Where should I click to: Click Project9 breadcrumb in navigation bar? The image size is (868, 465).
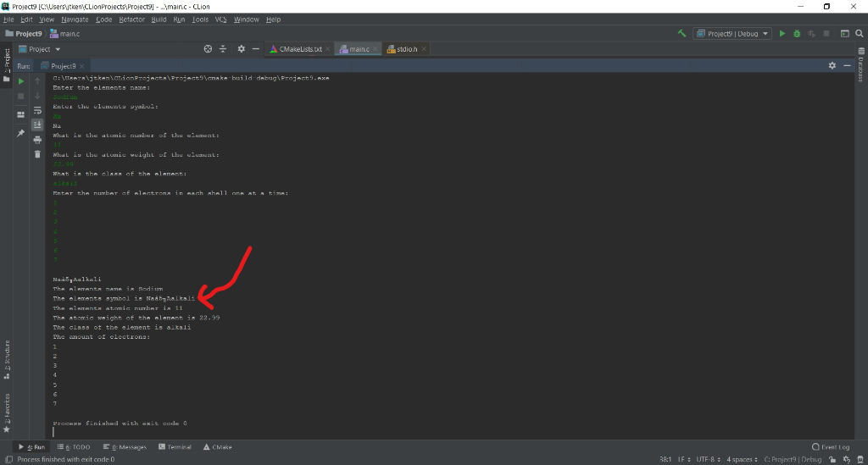[23, 34]
